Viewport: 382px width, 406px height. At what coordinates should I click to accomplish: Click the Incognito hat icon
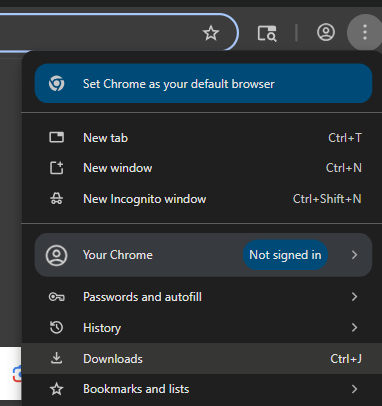click(x=56, y=199)
